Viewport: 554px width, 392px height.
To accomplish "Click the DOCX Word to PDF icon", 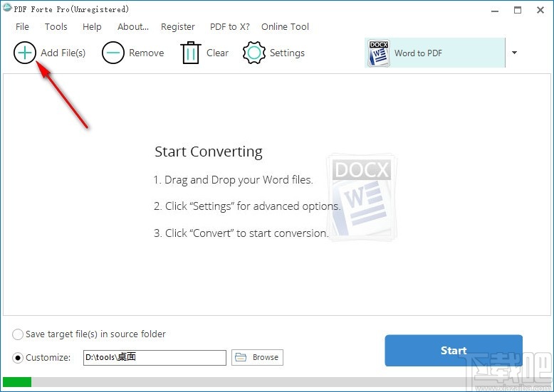I will [x=379, y=53].
